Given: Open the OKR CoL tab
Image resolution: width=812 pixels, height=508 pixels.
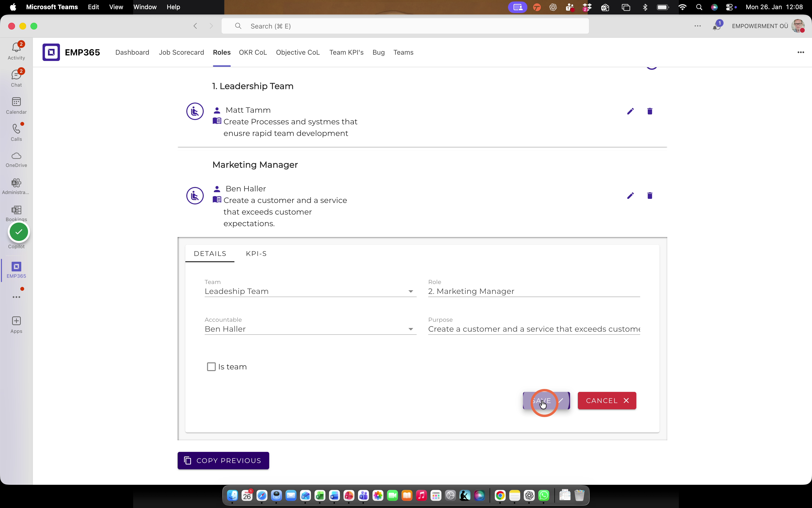Looking at the screenshot, I should (x=253, y=52).
